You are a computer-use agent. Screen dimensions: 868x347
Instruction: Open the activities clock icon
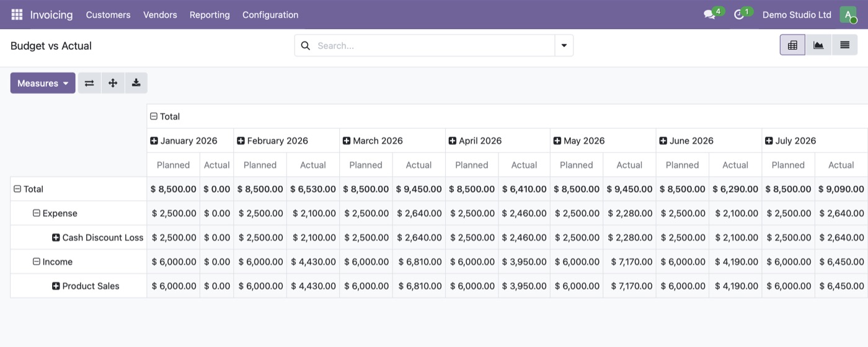(x=739, y=14)
